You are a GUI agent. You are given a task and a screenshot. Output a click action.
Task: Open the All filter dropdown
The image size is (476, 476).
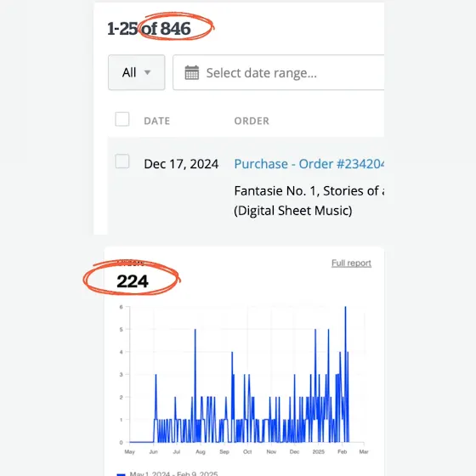[x=137, y=72]
